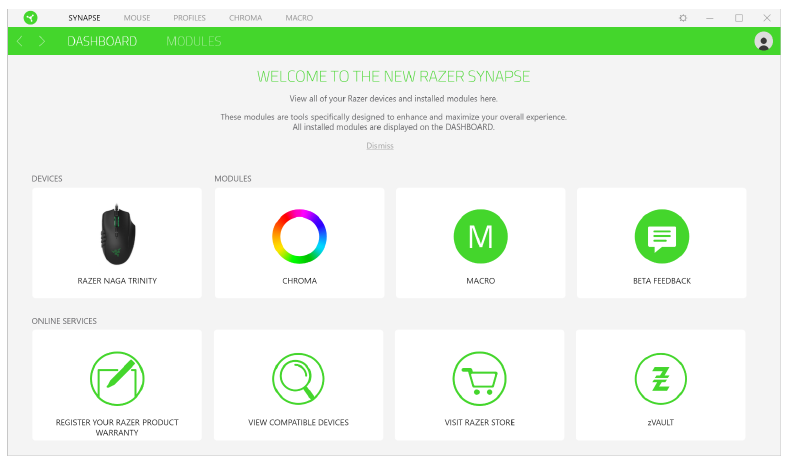793x474 pixels.
Task: Open the Beta Feedback chat icon
Action: coord(662,236)
